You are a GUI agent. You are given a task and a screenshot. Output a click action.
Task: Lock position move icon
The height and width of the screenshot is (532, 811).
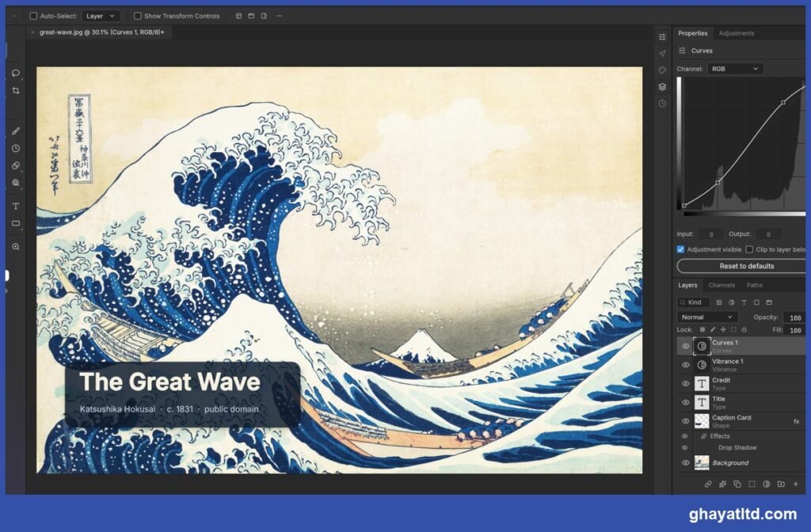pyautogui.click(x=723, y=329)
